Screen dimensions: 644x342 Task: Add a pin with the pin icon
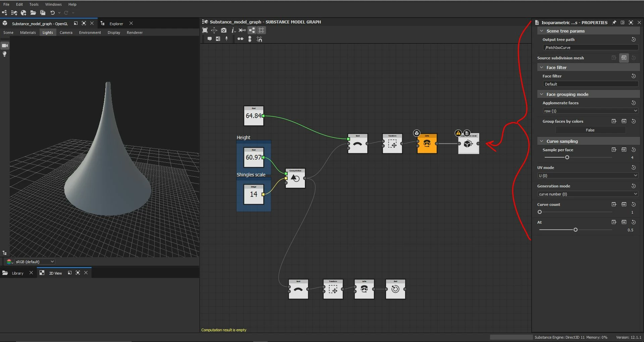227,39
